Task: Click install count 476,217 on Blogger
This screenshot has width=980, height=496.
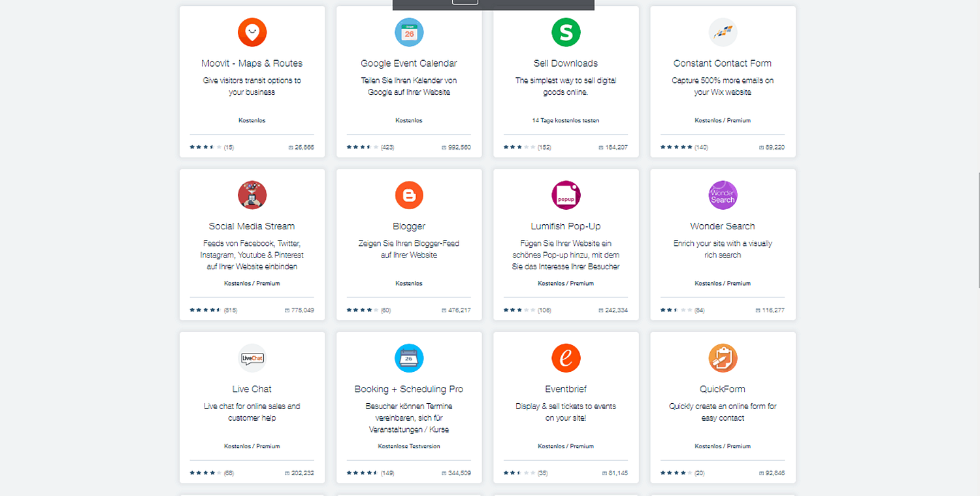Action: click(x=456, y=310)
